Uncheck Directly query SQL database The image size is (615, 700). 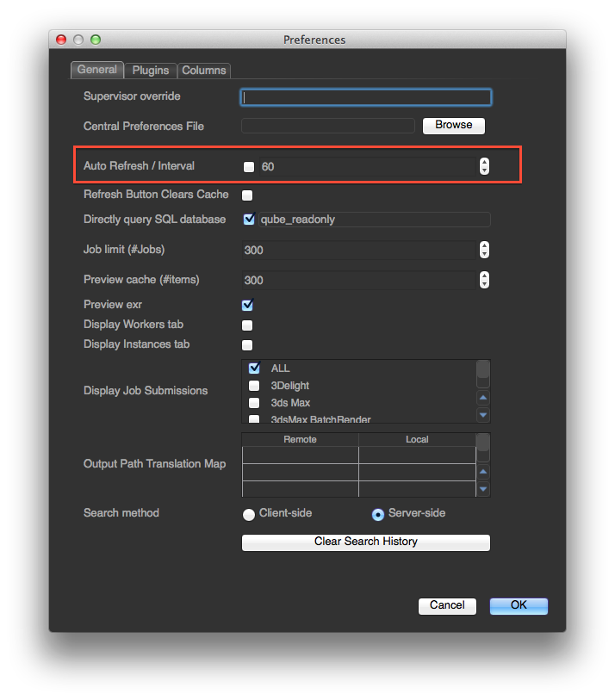(249, 220)
